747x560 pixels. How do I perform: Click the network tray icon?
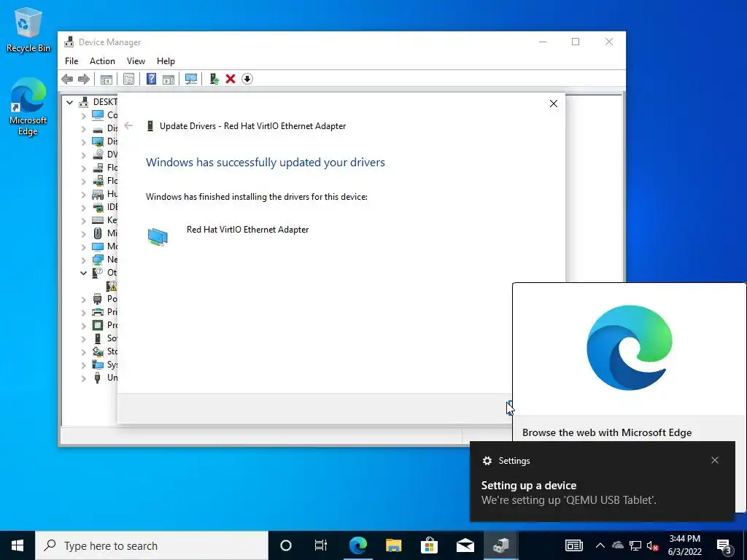click(635, 545)
